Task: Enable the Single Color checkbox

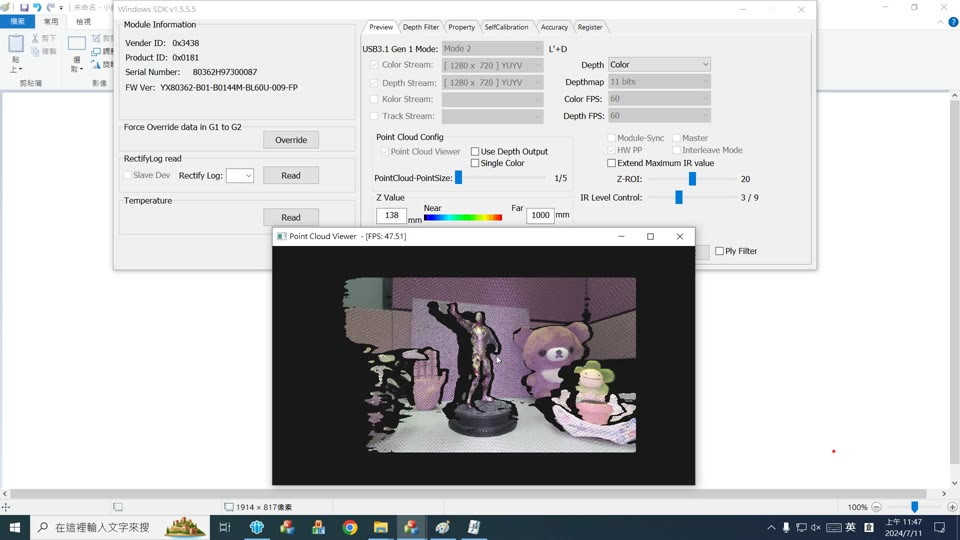Action: (475, 163)
